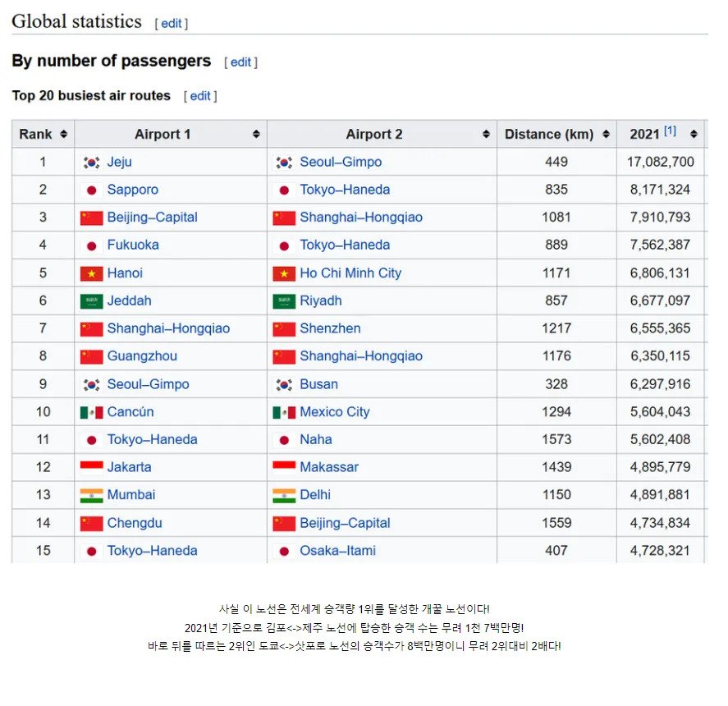Image resolution: width=728 pixels, height=706 pixels.
Task: Sort the table by Distance (km)
Action: point(608,134)
